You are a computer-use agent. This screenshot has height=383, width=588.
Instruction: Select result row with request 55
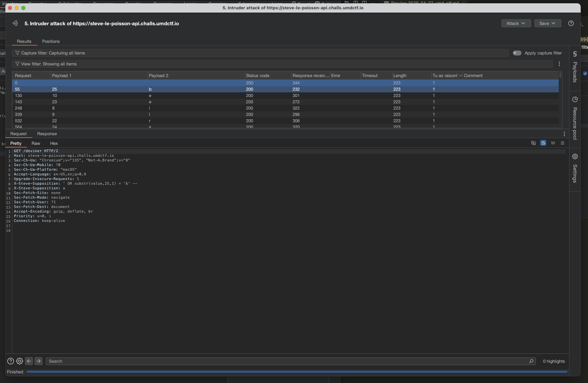[x=285, y=89]
